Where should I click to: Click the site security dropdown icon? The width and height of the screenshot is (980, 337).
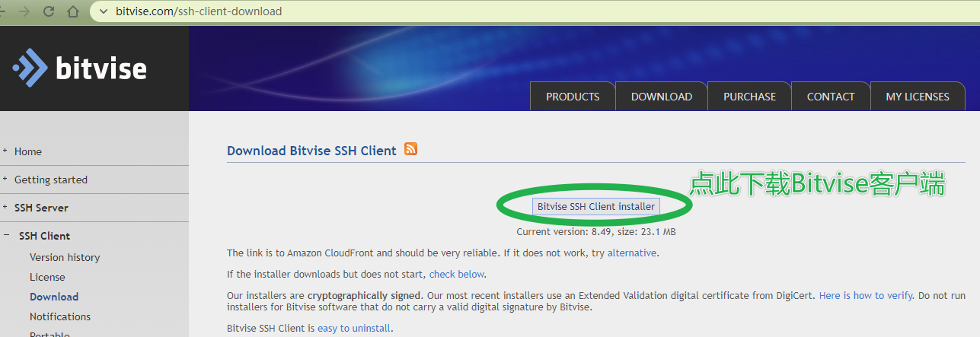tap(102, 11)
